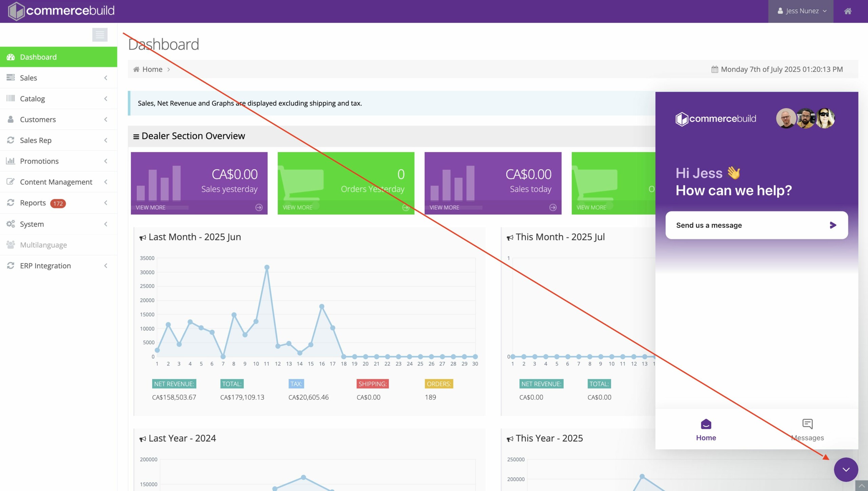The width and height of the screenshot is (868, 491).
Task: Open the Reports menu with 172 badge
Action: 33,203
